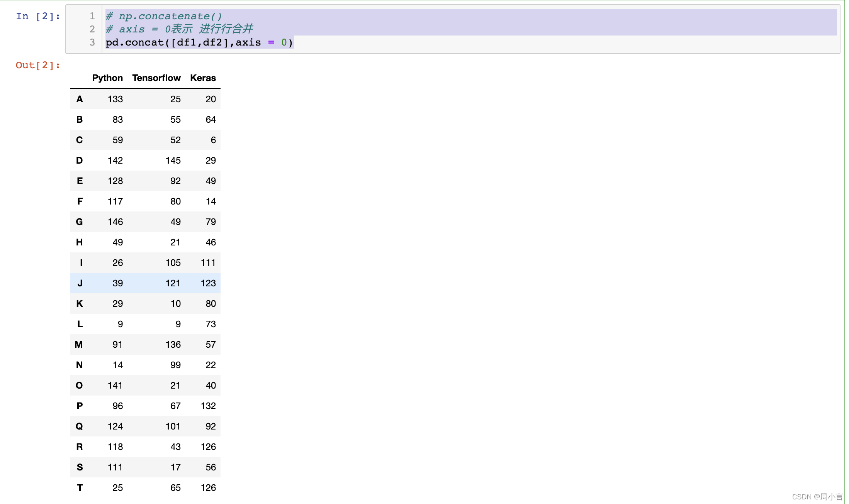Image resolution: width=849 pixels, height=504 pixels.
Task: Click row index label N
Action: [x=80, y=365]
